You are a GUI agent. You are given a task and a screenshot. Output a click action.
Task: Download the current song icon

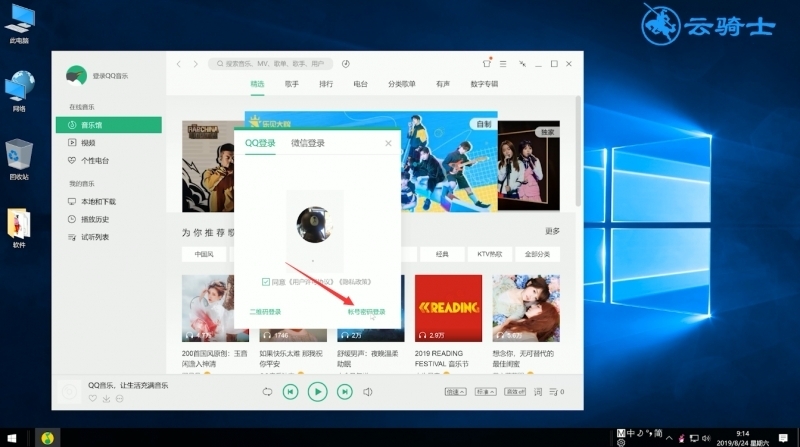(106, 399)
